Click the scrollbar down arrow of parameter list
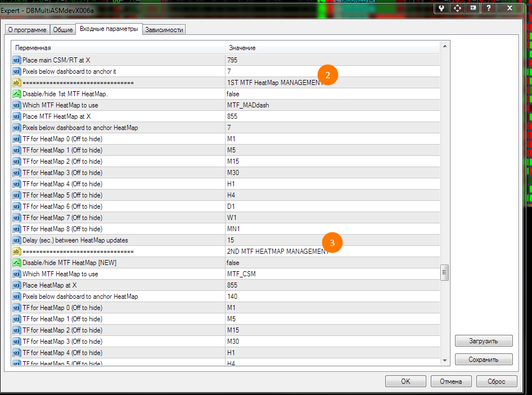This screenshot has width=532, height=395. pos(445,361)
